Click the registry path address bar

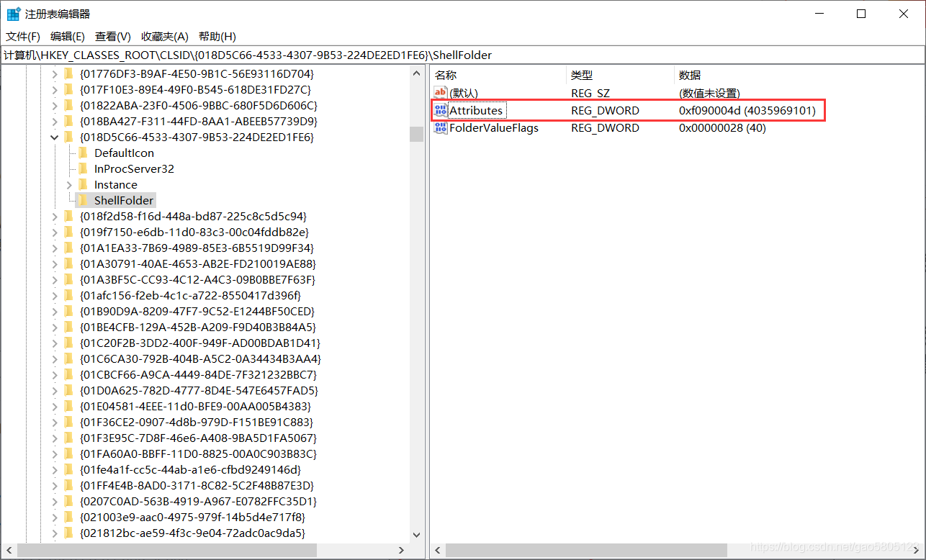coord(463,55)
